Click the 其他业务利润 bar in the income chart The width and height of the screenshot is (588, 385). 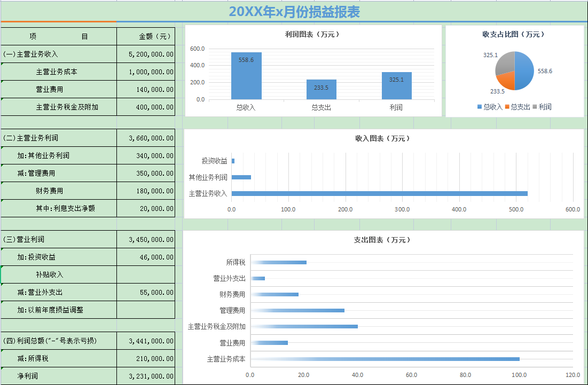click(241, 176)
